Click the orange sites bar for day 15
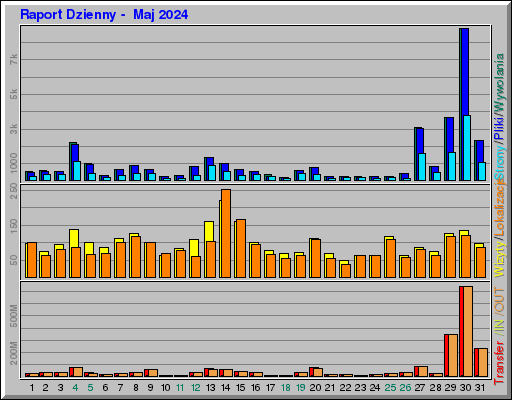Image resolution: width=512 pixels, height=400 pixels. (x=241, y=248)
